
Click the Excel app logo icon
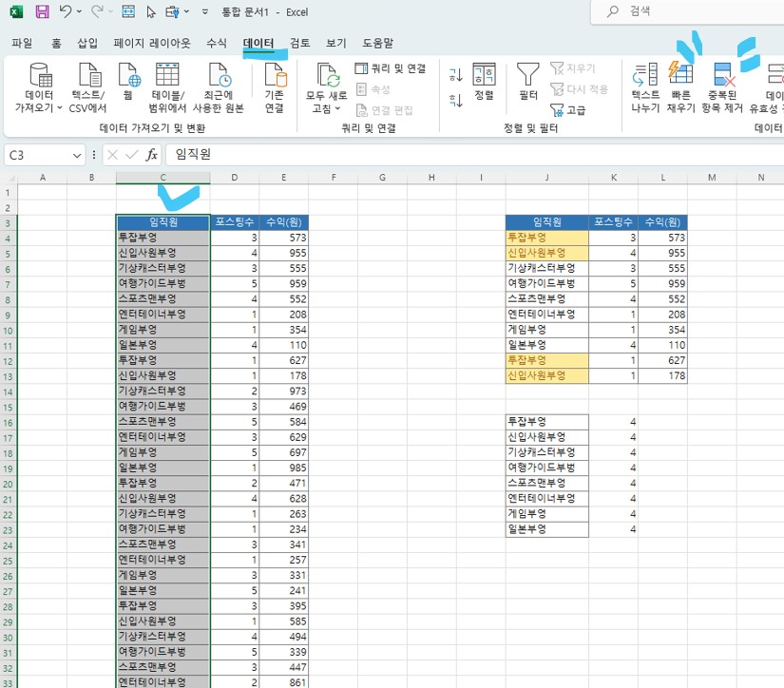click(x=16, y=12)
